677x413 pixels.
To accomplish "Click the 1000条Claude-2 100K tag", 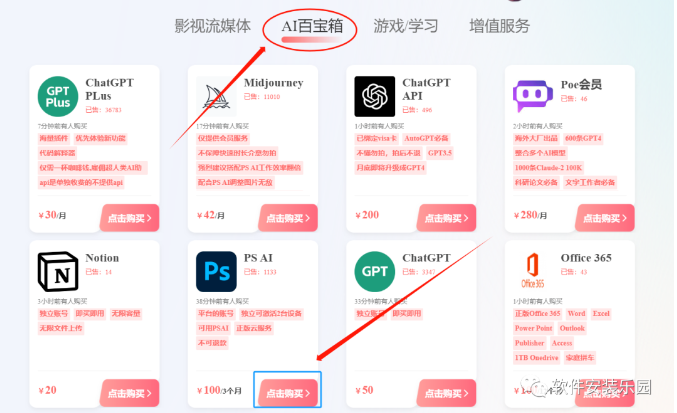I will [x=548, y=167].
